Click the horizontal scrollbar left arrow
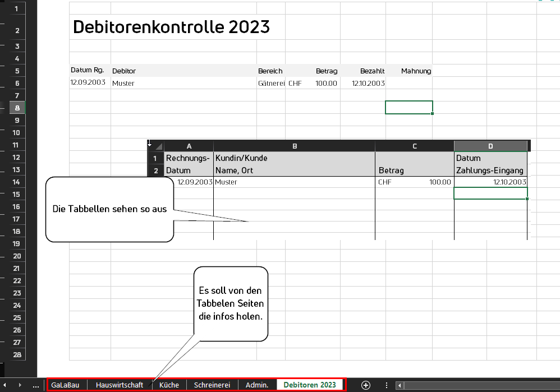 (400, 385)
